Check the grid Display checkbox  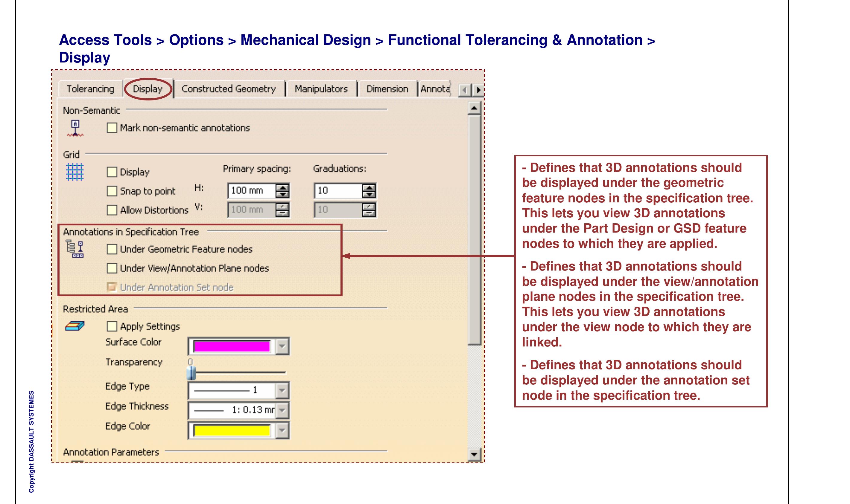112,172
